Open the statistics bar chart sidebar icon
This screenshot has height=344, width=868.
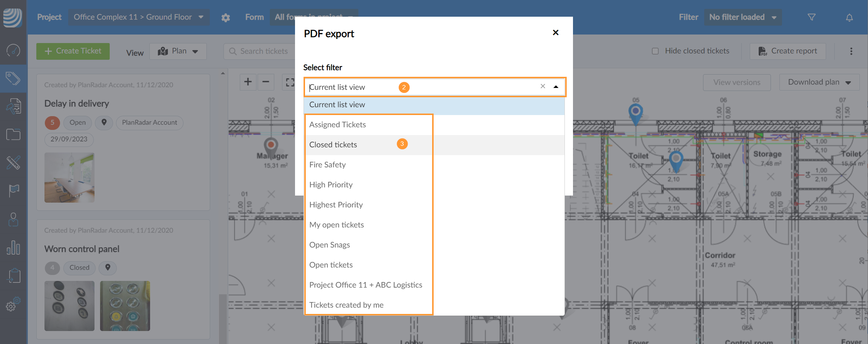click(x=13, y=248)
